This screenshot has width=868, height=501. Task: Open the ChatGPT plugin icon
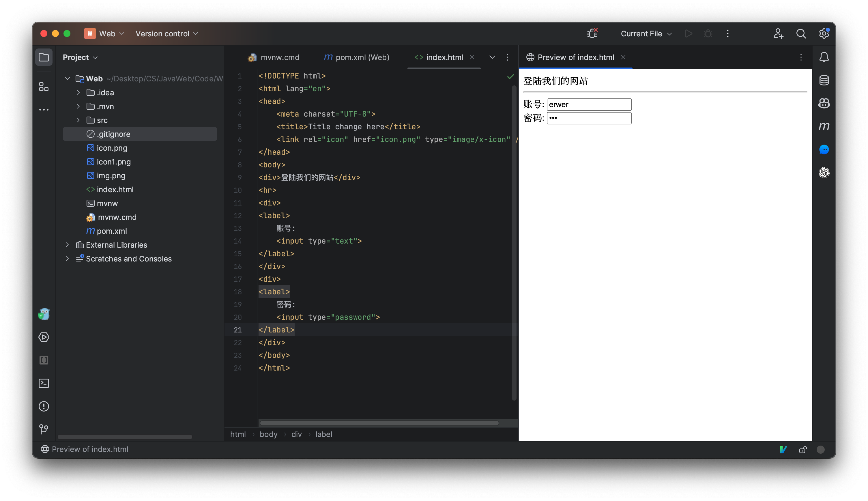(824, 172)
